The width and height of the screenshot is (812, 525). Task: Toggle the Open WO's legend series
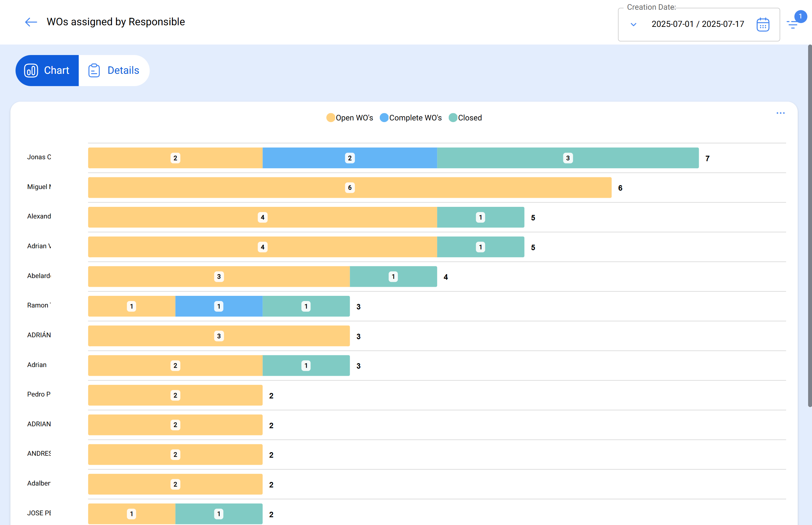tap(350, 117)
